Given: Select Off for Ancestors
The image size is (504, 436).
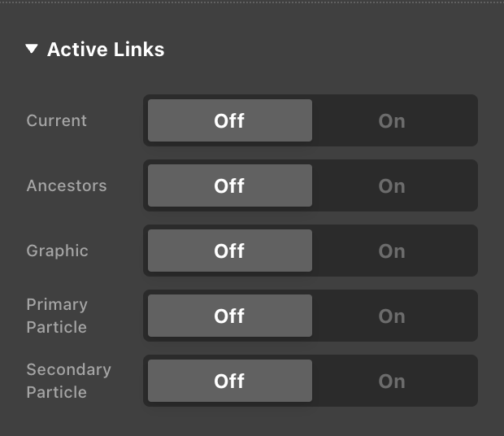Looking at the screenshot, I should tap(229, 186).
